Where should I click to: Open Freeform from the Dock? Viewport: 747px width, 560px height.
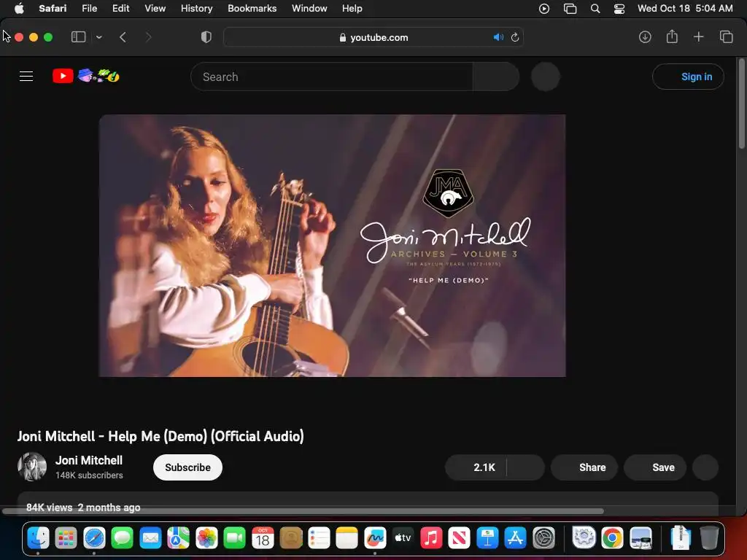click(375, 539)
